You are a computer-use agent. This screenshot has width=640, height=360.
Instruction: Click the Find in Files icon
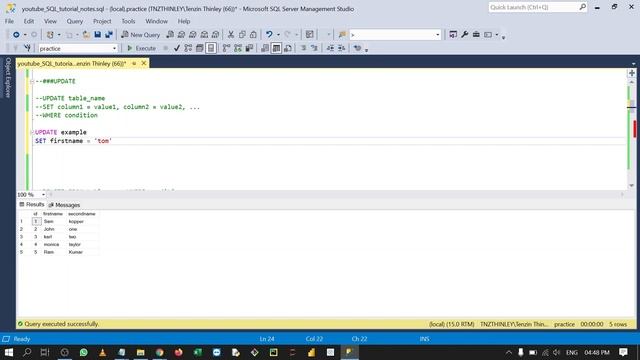click(342, 35)
